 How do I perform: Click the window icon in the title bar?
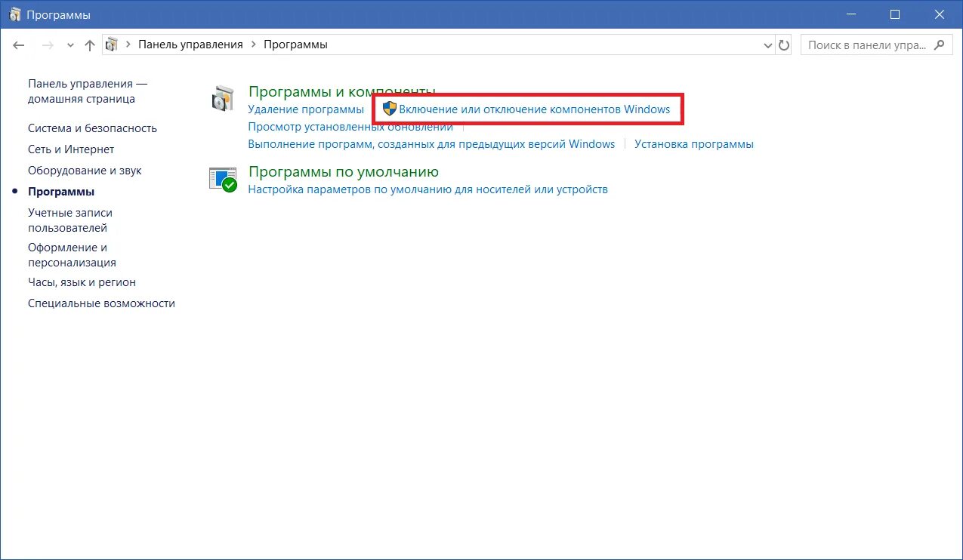click(x=14, y=14)
